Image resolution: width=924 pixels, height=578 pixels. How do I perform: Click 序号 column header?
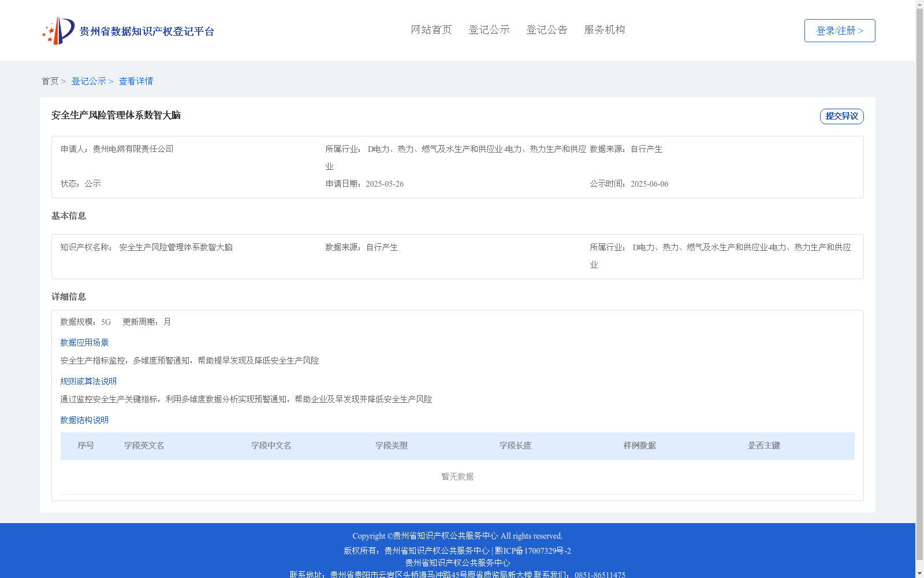click(x=86, y=446)
